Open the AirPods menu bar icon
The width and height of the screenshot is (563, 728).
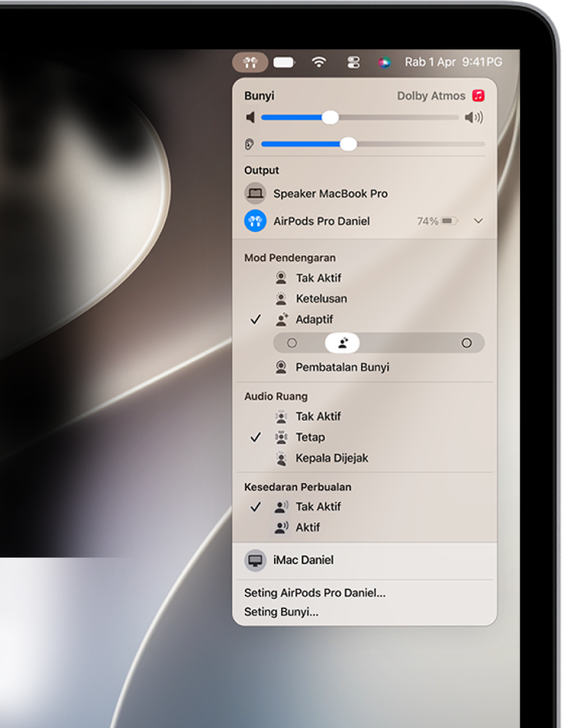pos(250,62)
